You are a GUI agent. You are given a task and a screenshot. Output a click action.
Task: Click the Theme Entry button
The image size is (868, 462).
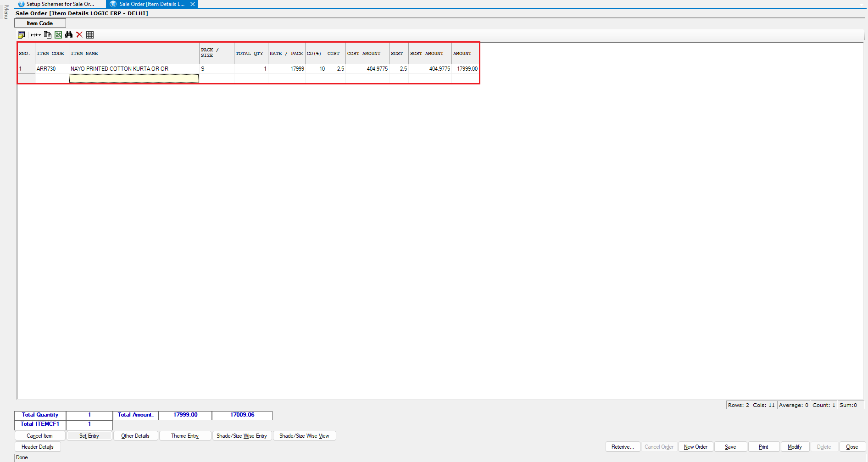185,436
